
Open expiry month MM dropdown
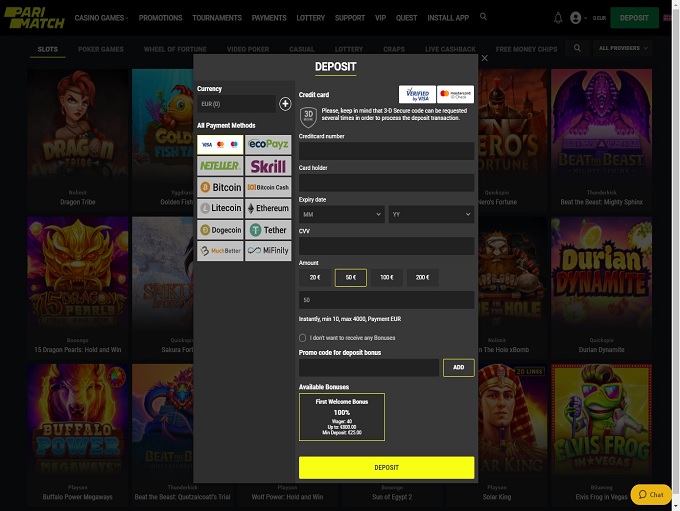coord(341,214)
